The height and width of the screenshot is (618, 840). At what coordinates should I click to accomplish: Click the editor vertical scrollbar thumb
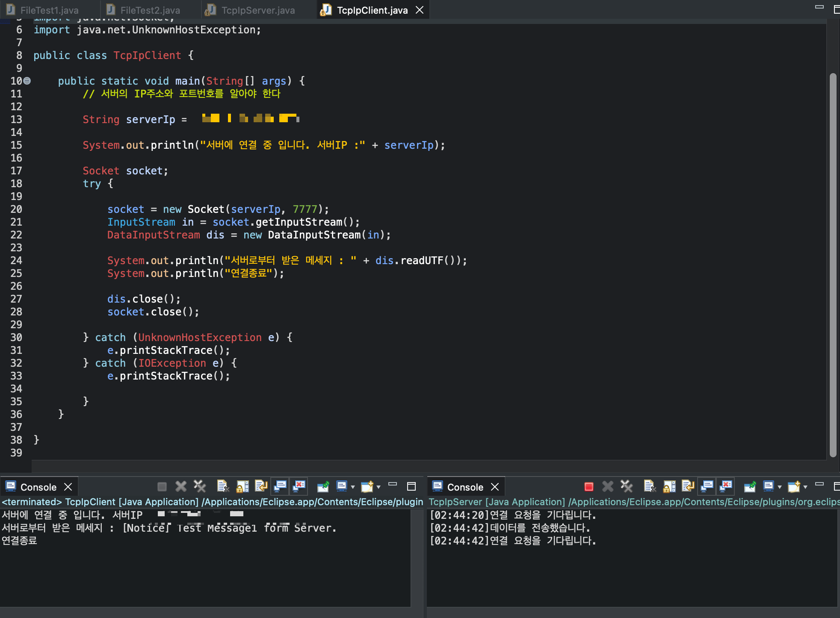(833, 265)
